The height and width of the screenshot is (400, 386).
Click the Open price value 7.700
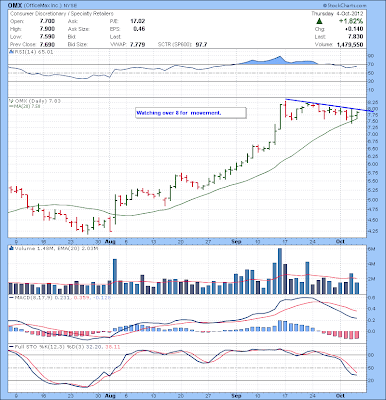click(x=47, y=21)
